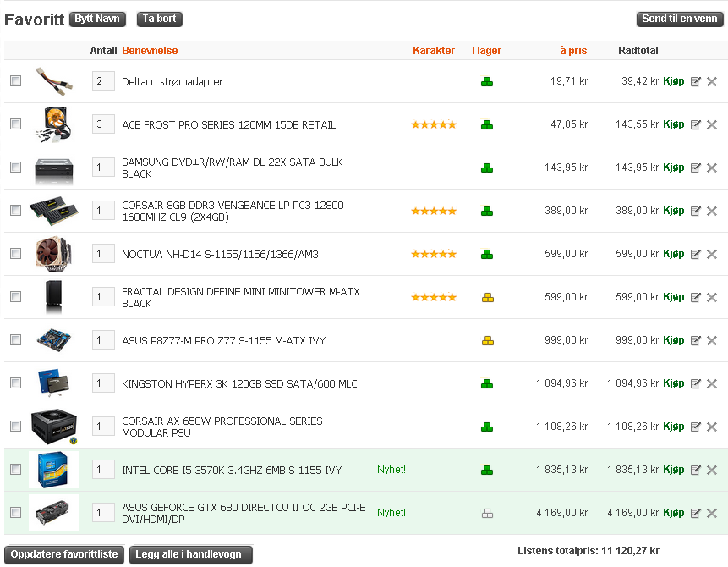Click edit icon for SAMSUNG DVD row
Screen dimensions: 728x567
(x=695, y=168)
